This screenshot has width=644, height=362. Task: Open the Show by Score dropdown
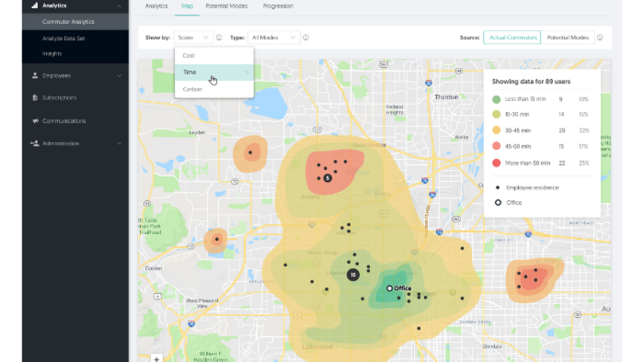coord(193,37)
